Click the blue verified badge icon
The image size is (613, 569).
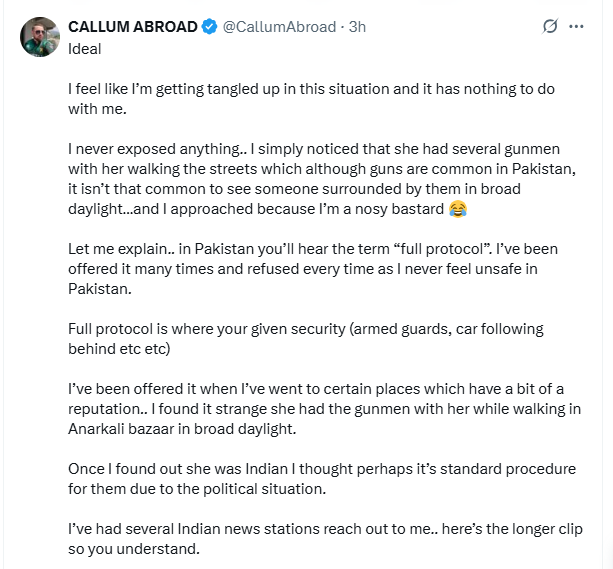pyautogui.click(x=207, y=27)
